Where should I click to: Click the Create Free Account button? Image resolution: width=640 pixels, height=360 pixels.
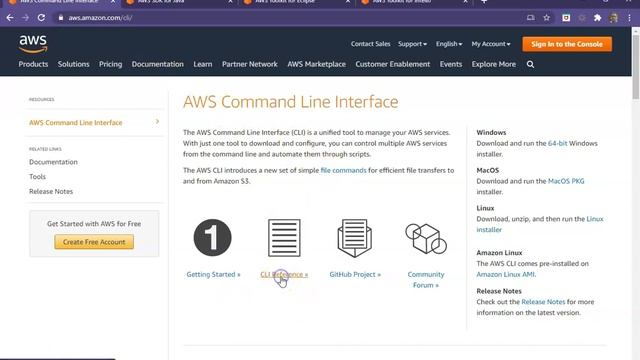point(94,242)
